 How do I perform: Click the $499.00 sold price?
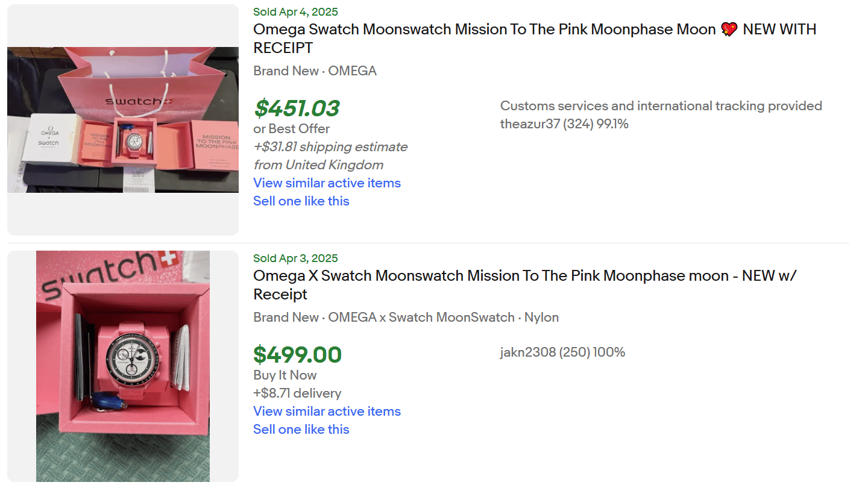coord(297,355)
